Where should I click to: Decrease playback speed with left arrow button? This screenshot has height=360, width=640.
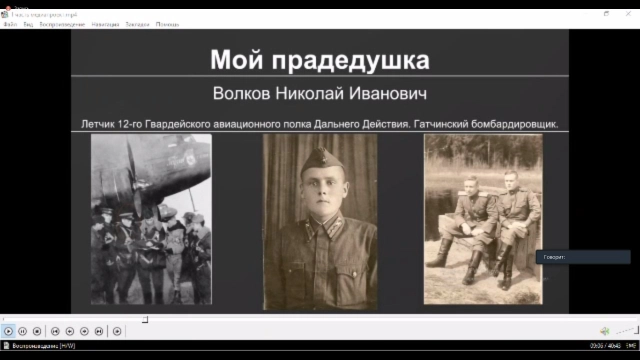coord(70,331)
